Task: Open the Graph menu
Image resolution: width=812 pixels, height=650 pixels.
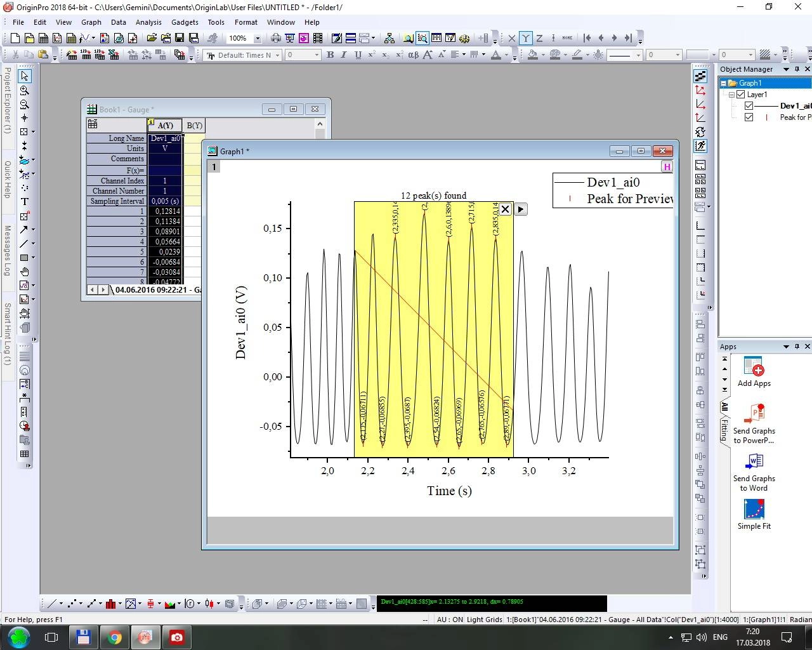Action: click(x=91, y=22)
